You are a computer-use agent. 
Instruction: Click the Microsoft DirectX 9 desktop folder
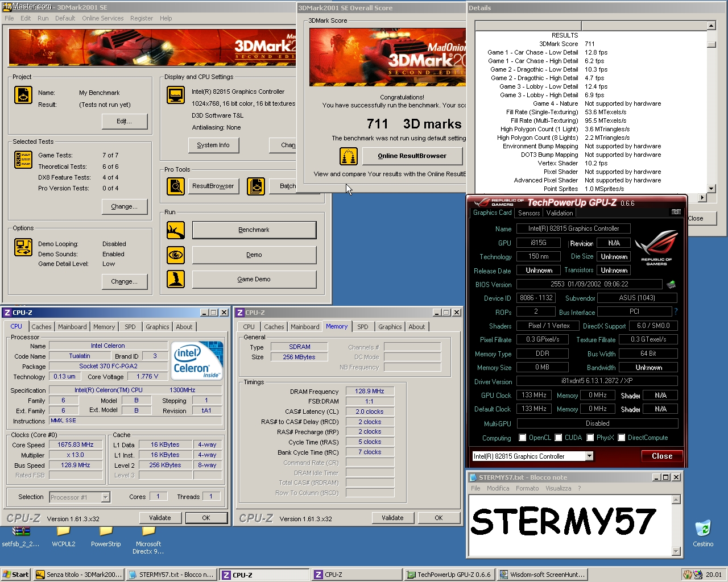[x=148, y=531]
